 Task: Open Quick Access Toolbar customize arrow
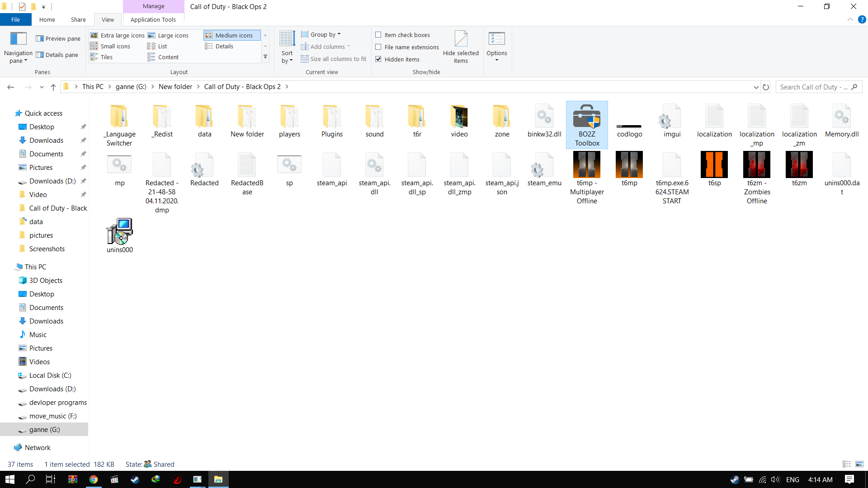click(x=43, y=7)
